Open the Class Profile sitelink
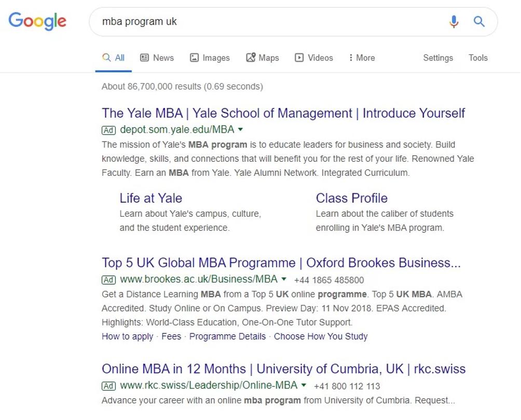 [351, 198]
